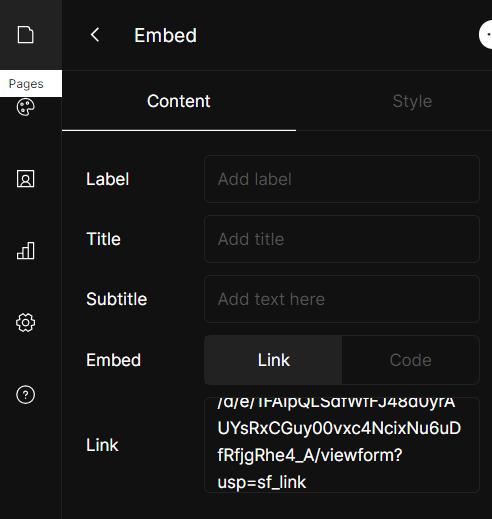This screenshot has width=492, height=519.
Task: Focus the Subtitle 'Add text here' field
Action: [342, 299]
